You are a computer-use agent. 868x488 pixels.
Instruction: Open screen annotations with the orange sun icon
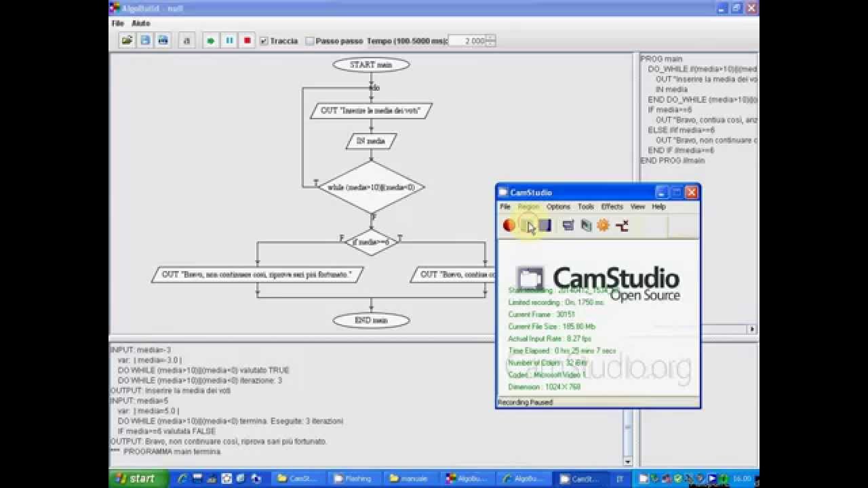click(604, 226)
